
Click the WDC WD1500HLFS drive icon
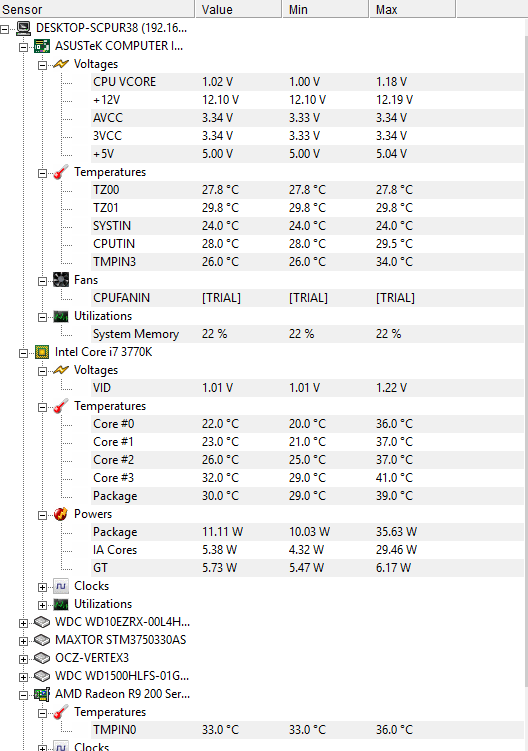[x=42, y=676]
